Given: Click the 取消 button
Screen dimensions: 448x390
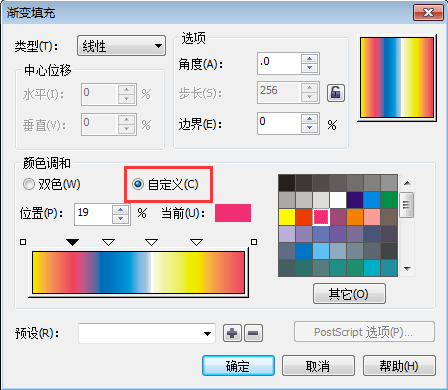Looking at the screenshot, I should (x=318, y=366).
